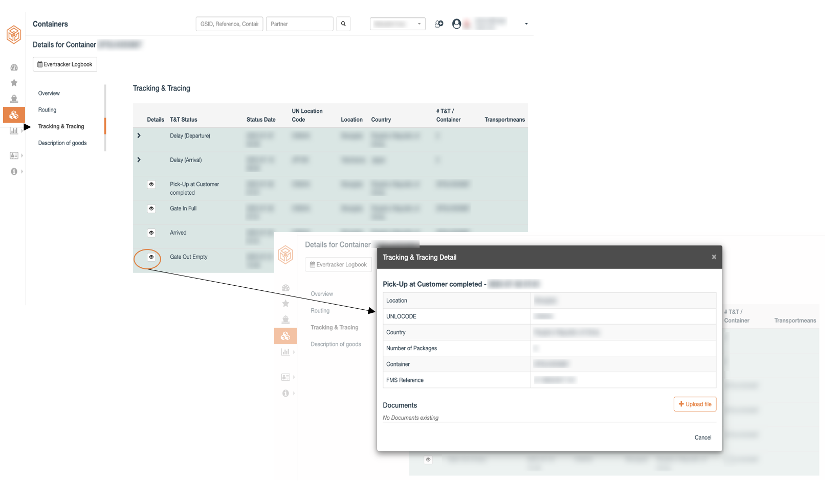View details of Arrived event

[x=151, y=233]
